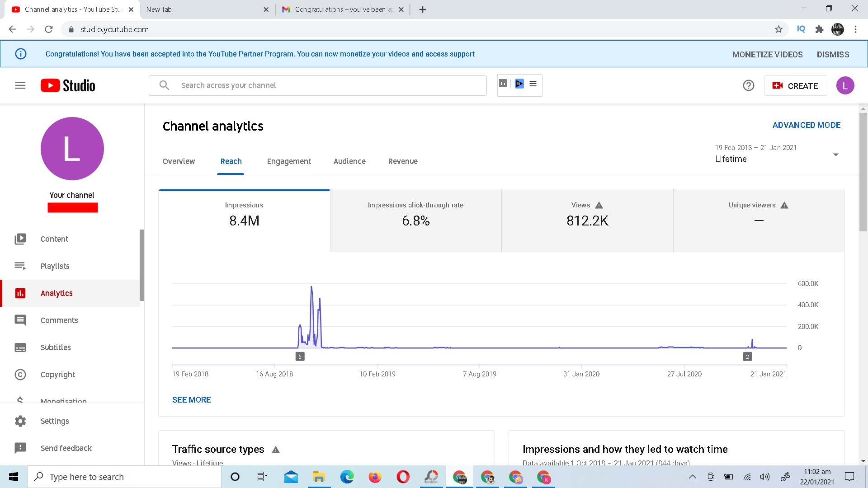Open File Explorer from the taskbar

319,477
